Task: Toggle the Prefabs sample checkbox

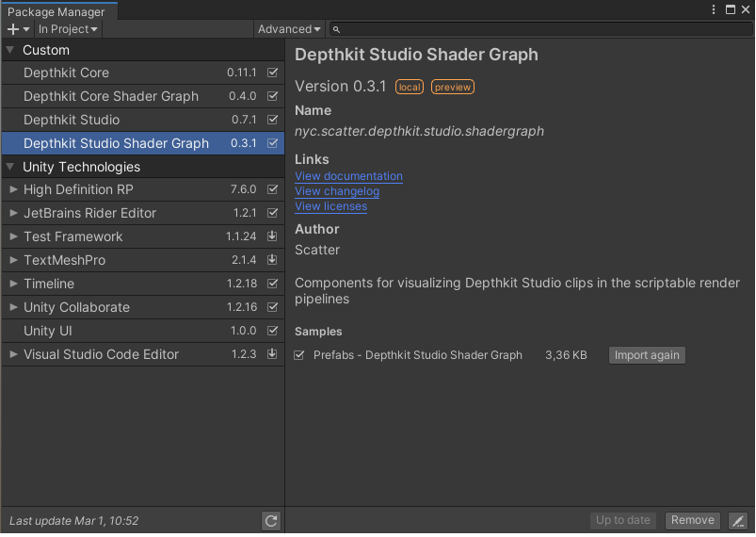Action: (x=299, y=355)
